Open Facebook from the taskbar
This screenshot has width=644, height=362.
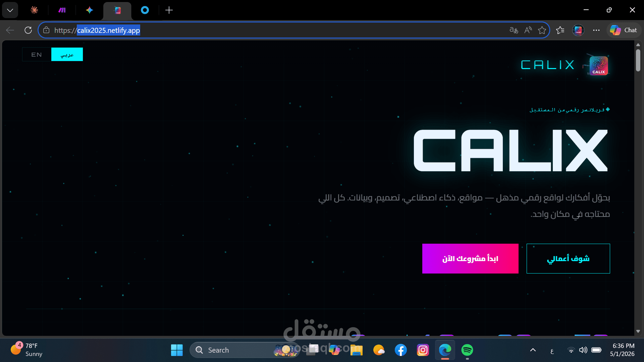[401, 350]
